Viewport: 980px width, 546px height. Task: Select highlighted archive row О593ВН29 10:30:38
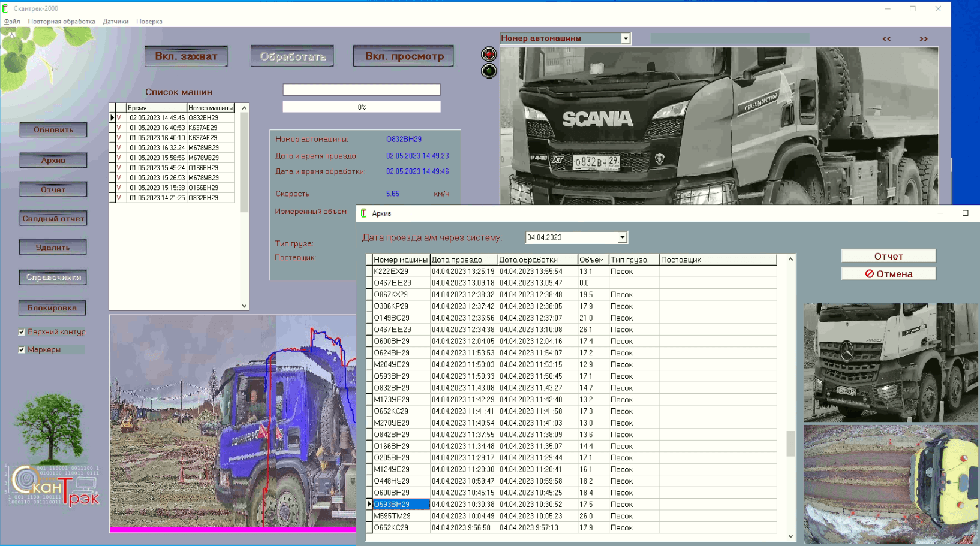pos(572,505)
